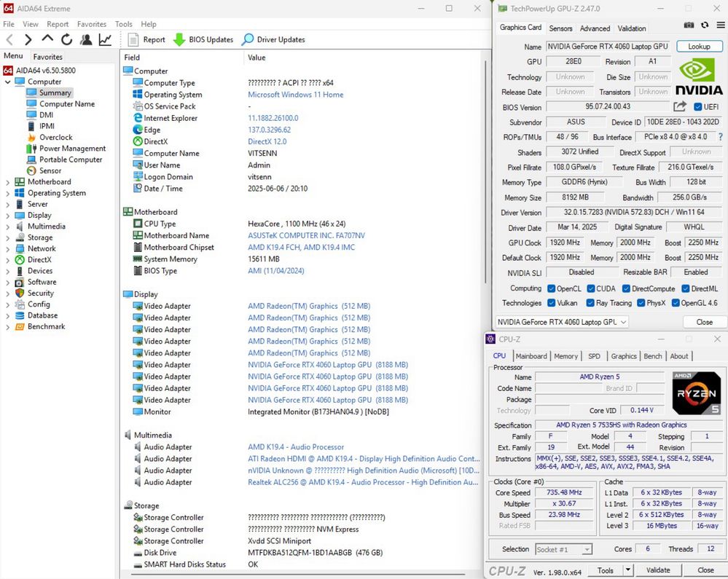Open the Microsoft Windows 11 Home link
Screen dimensions: 728x579
(x=296, y=95)
